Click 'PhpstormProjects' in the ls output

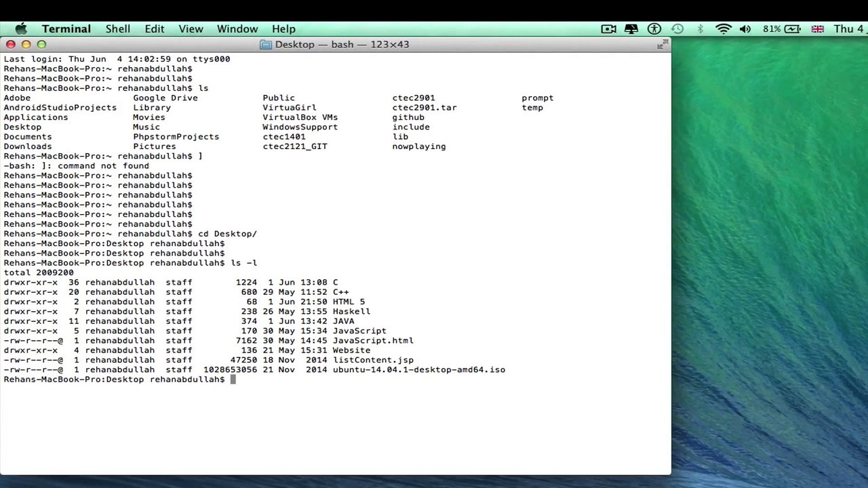[x=176, y=137]
